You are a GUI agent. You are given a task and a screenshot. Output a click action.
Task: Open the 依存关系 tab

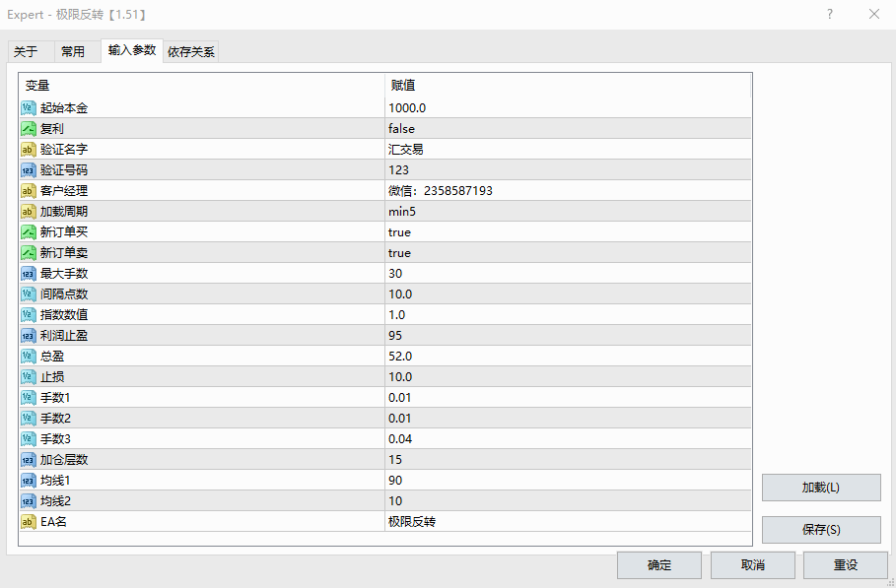tap(191, 52)
